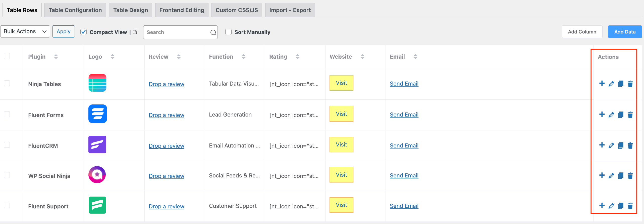Screen dimensions: 644x224
Task: Open the Table Configuration tab
Action: click(75, 10)
